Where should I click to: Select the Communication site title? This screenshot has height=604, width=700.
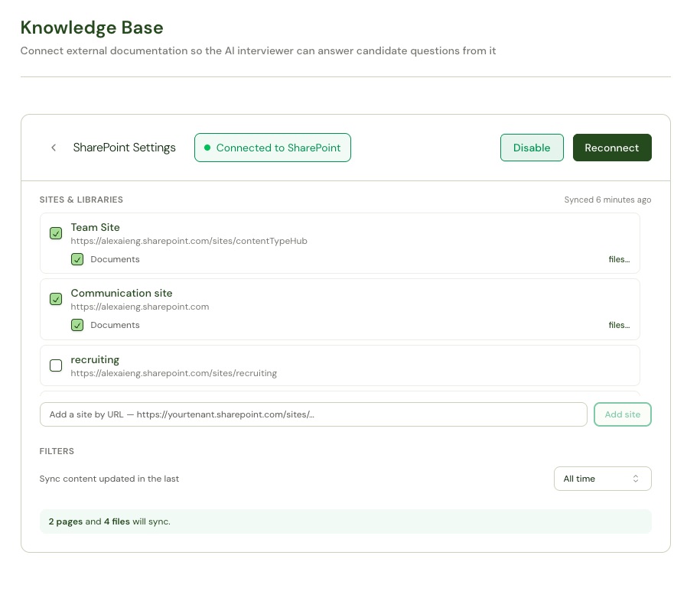(122, 293)
